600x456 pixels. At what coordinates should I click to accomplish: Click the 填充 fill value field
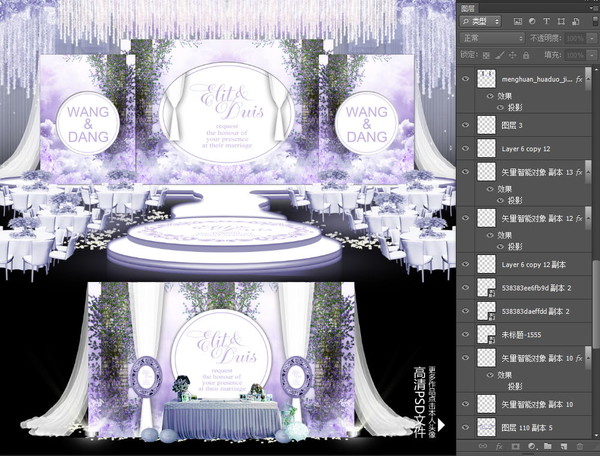click(x=575, y=55)
